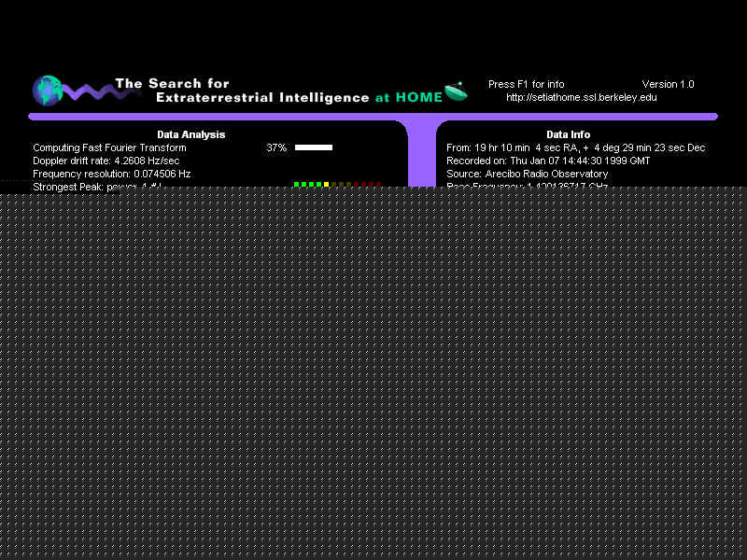Viewport: 747px width, 560px height.
Task: Click the dark red power indicator squares
Action: [367, 184]
